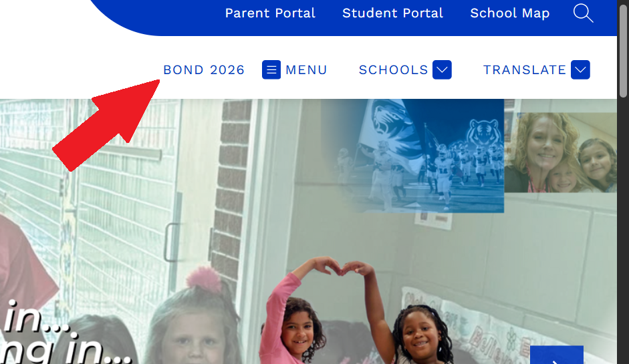Expand the SCHOOLS chevron dropdown
This screenshot has width=629, height=364.
[x=442, y=69]
